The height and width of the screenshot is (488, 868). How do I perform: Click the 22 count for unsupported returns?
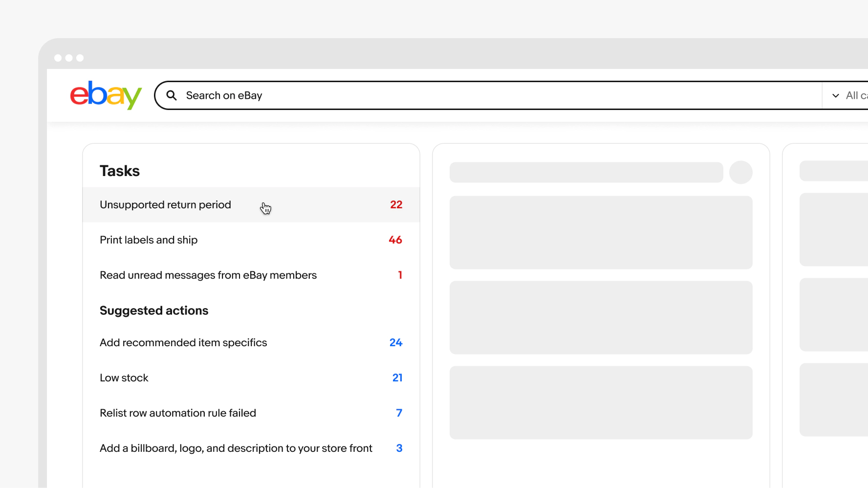(x=396, y=204)
